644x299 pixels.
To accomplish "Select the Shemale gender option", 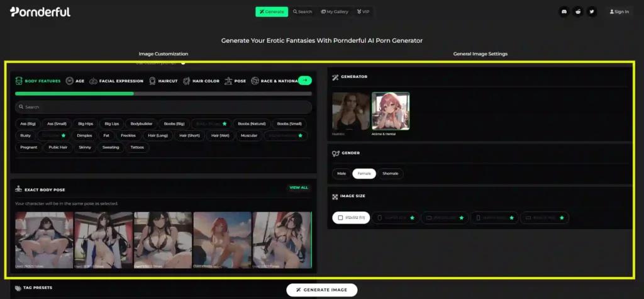I will click(390, 174).
